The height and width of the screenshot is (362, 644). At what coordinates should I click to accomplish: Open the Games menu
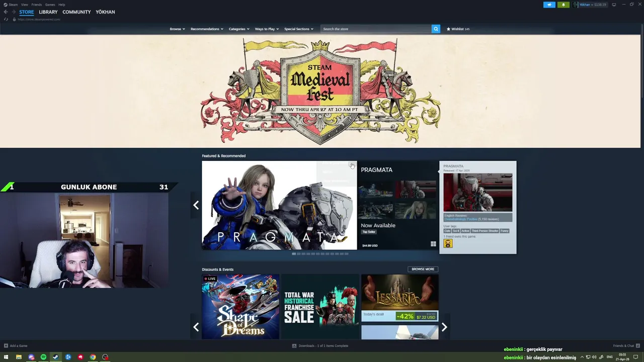(50, 5)
